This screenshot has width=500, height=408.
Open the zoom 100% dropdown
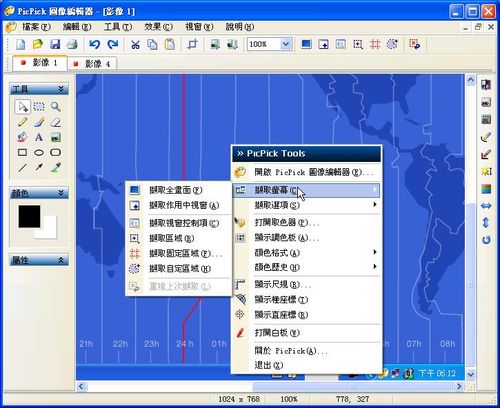tap(286, 44)
